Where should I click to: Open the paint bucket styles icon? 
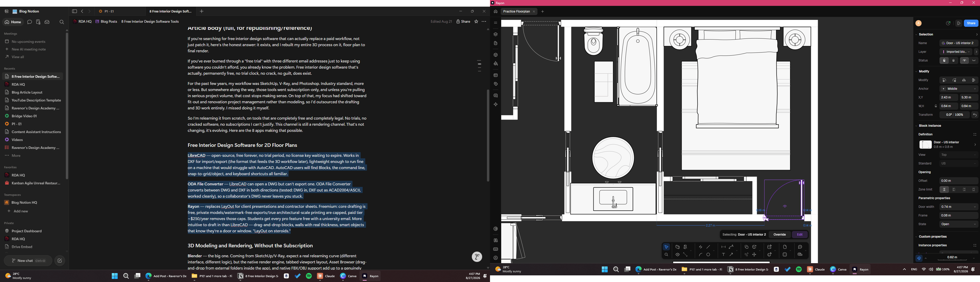[x=495, y=64]
